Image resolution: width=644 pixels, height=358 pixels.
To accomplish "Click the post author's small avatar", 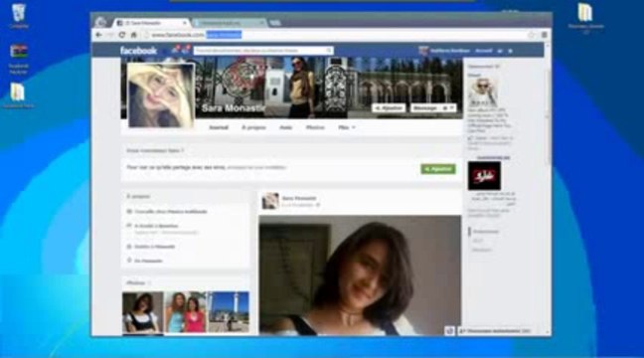I will click(270, 201).
